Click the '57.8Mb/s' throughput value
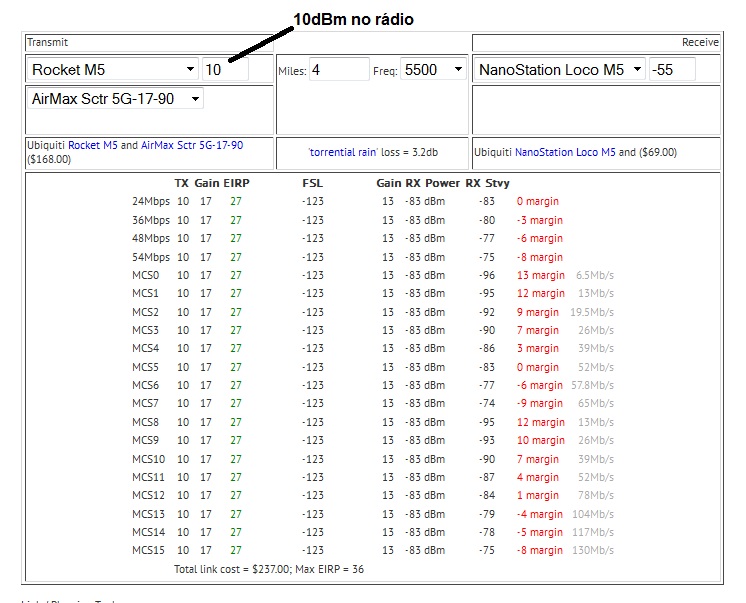Screen dimensions: 746x603 tap(592, 386)
